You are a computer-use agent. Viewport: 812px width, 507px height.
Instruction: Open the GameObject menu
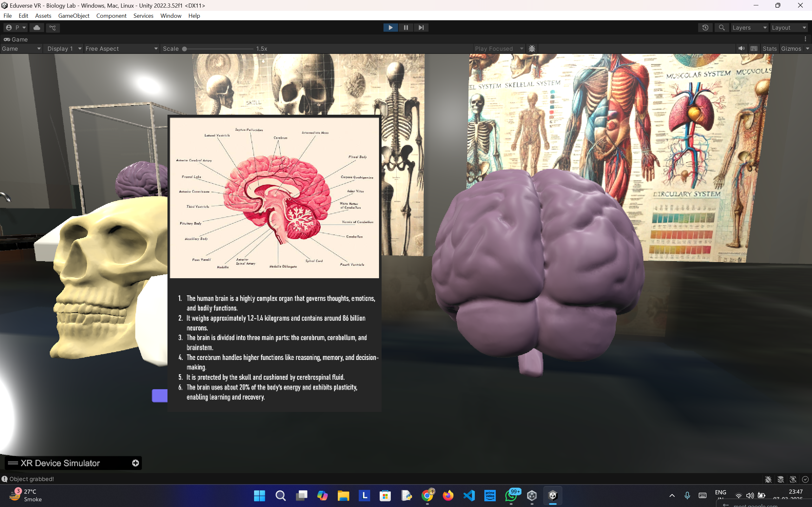[x=74, y=16]
